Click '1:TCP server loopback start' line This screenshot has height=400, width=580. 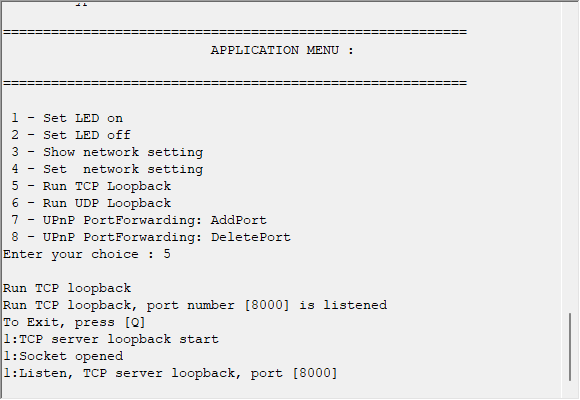(111, 339)
